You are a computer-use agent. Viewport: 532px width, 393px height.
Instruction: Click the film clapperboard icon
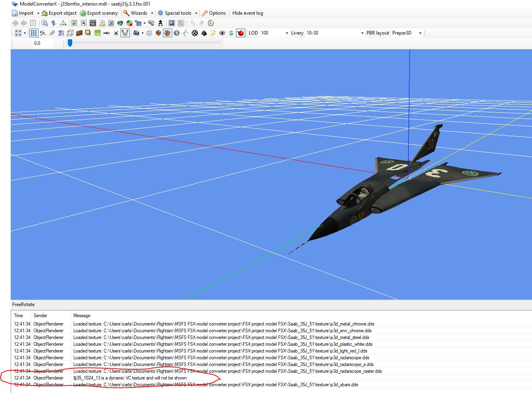click(x=93, y=23)
